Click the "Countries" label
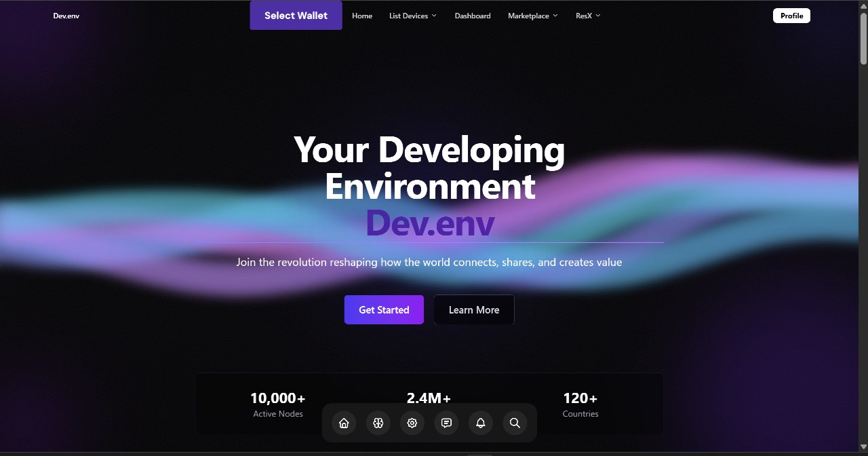This screenshot has width=868, height=456. [x=580, y=414]
